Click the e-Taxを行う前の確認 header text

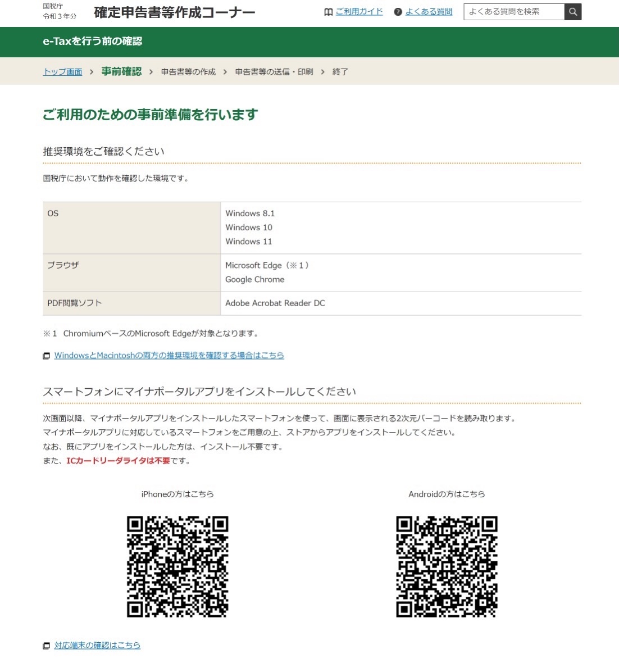(x=93, y=41)
